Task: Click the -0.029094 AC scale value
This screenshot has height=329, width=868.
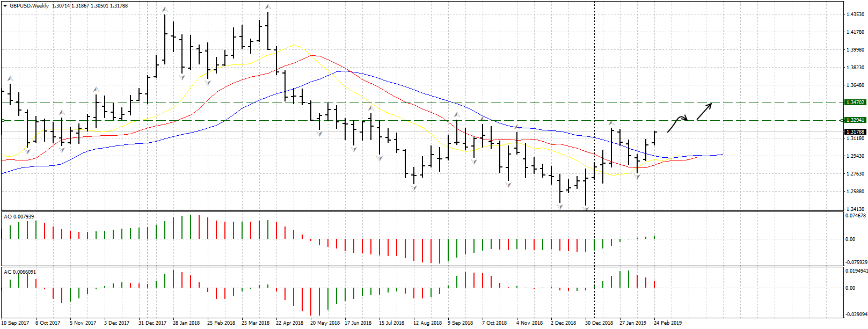Action: point(855,315)
